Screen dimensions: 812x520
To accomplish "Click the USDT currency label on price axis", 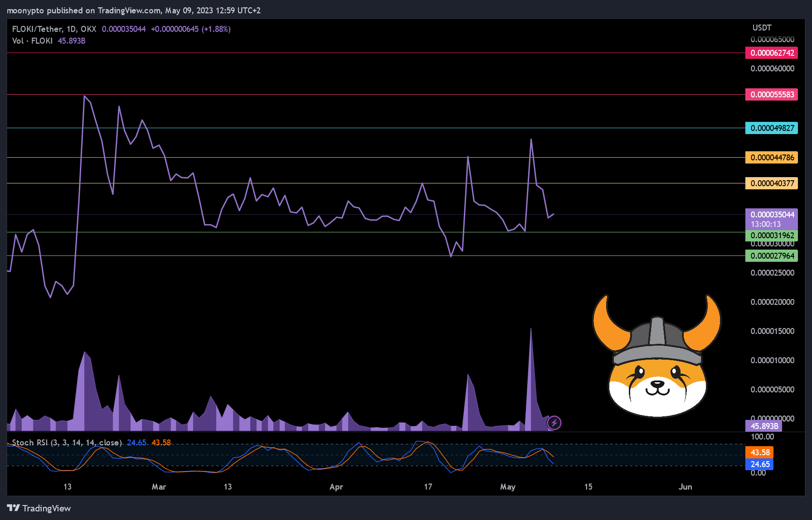I will click(x=762, y=28).
